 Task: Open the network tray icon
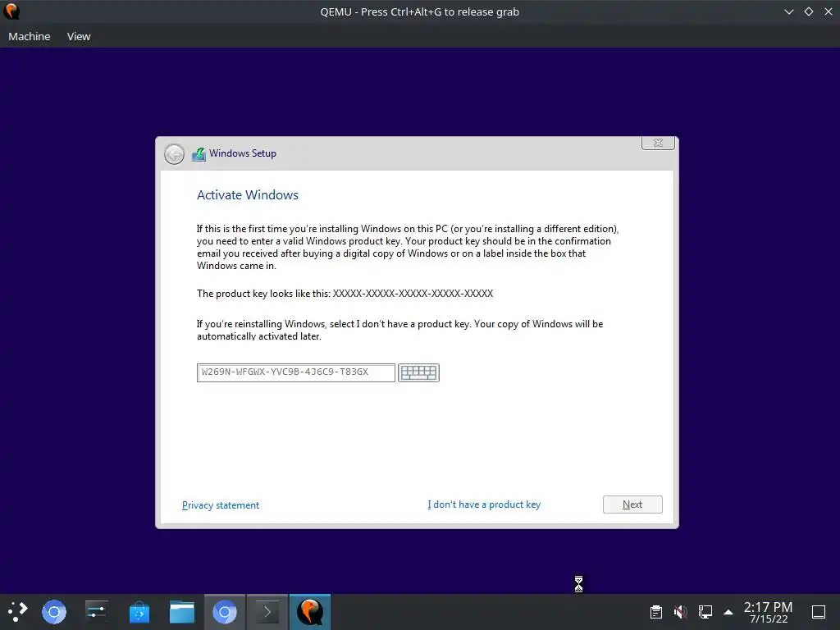[705, 612]
